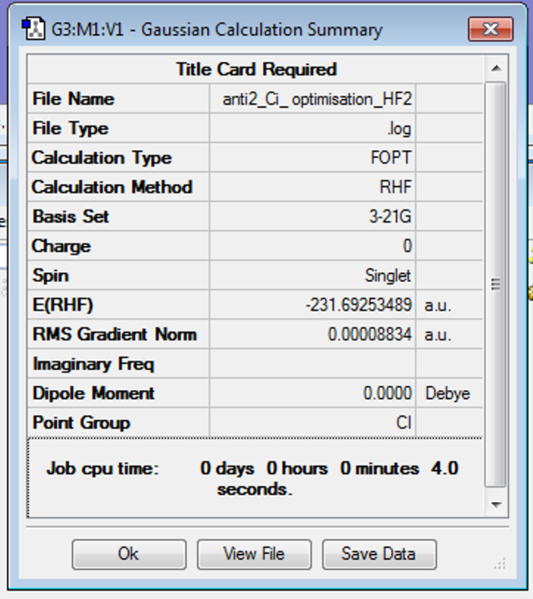Select the File Name value cell
Screen dimensions: 533x599
[x=313, y=99]
